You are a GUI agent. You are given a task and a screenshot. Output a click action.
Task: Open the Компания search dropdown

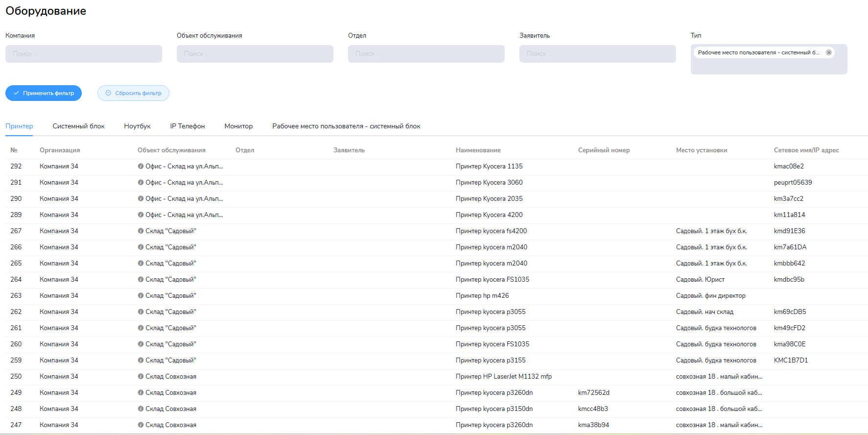(84, 54)
